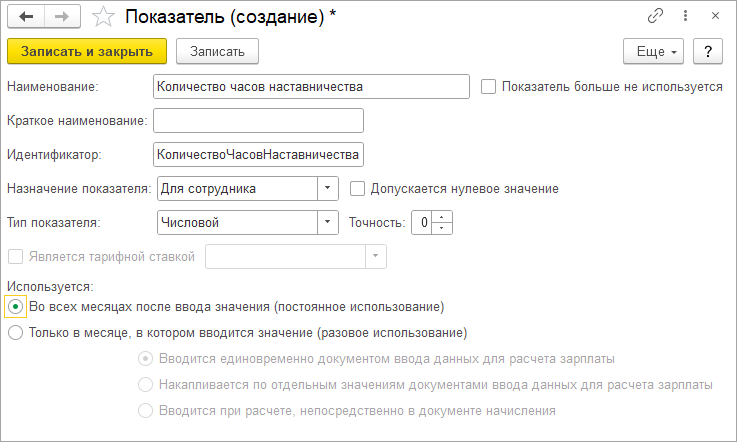Viewport: 737px width, 442px height.
Task: Check 'Допускается нулевое значение' option
Action: point(357,189)
